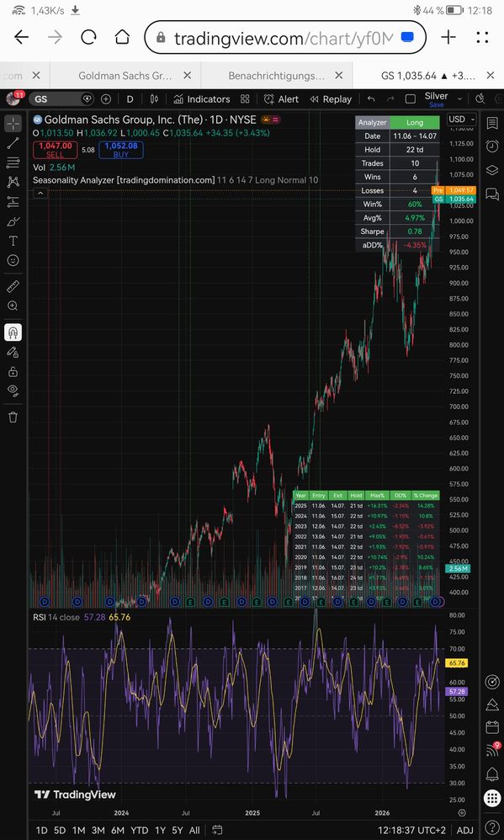
Task: Change the D timeframe interval
Action: [130, 99]
